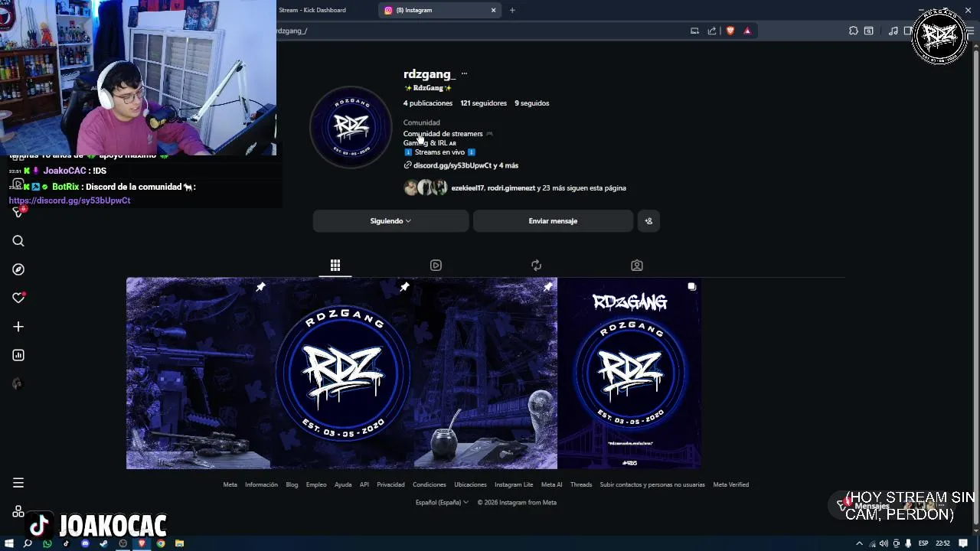Open WhatsApp from the taskbar

point(47,543)
